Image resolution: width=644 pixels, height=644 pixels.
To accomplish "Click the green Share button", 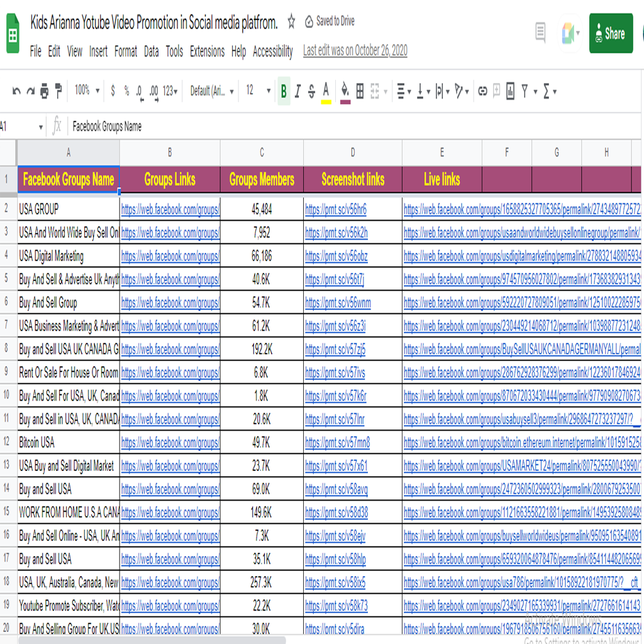I will coord(611,33).
